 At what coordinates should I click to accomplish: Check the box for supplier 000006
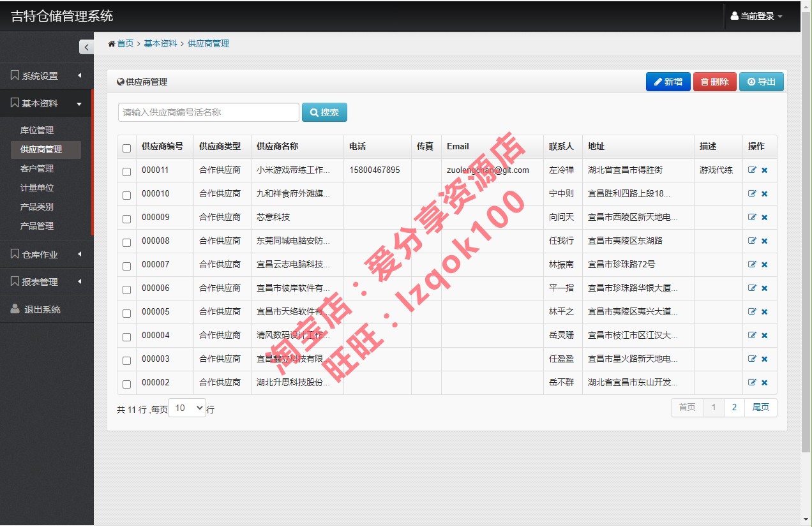(126, 290)
